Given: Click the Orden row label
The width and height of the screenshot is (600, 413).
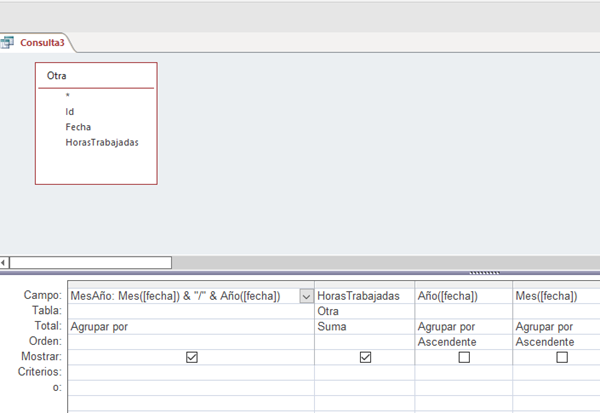Looking at the screenshot, I should tap(45, 341).
